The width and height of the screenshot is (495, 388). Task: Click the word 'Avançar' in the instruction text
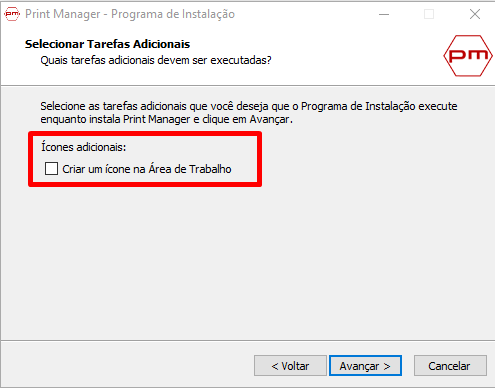pos(270,119)
